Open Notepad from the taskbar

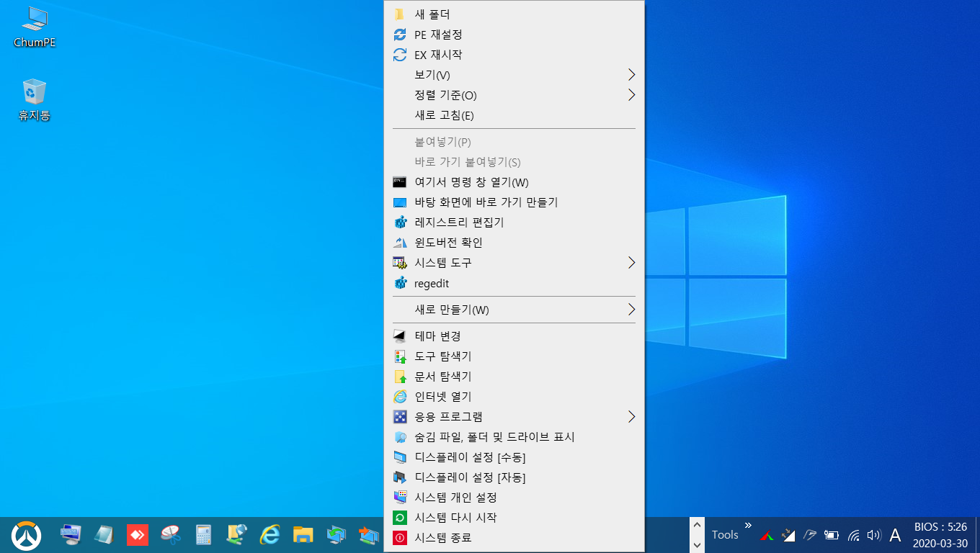tap(104, 534)
